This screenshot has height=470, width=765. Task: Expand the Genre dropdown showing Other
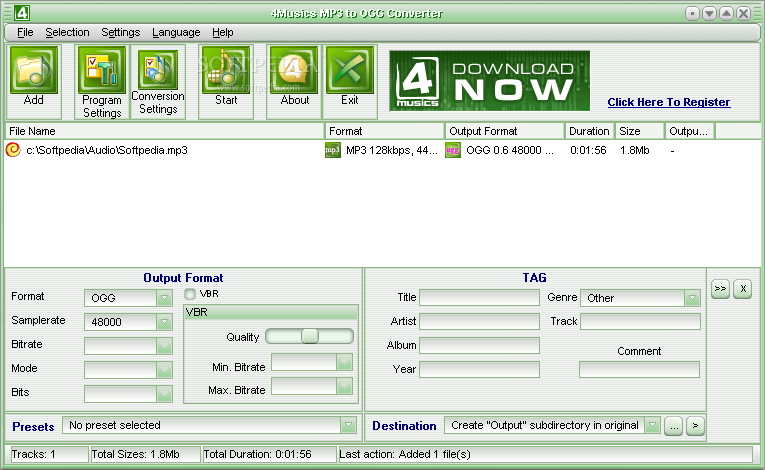(692, 298)
